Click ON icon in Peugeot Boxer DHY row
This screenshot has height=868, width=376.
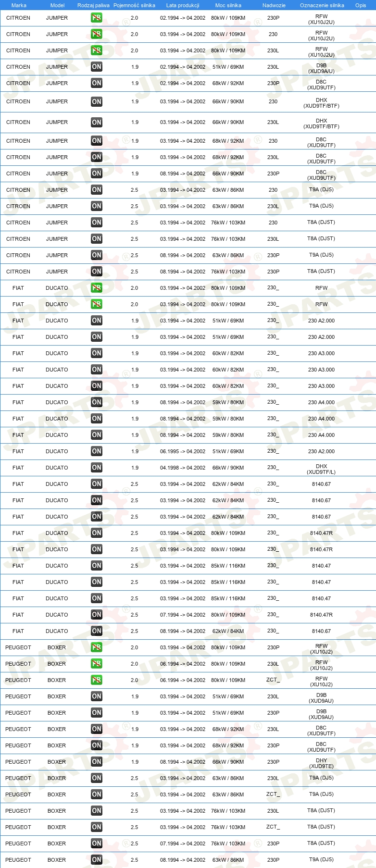(x=96, y=762)
